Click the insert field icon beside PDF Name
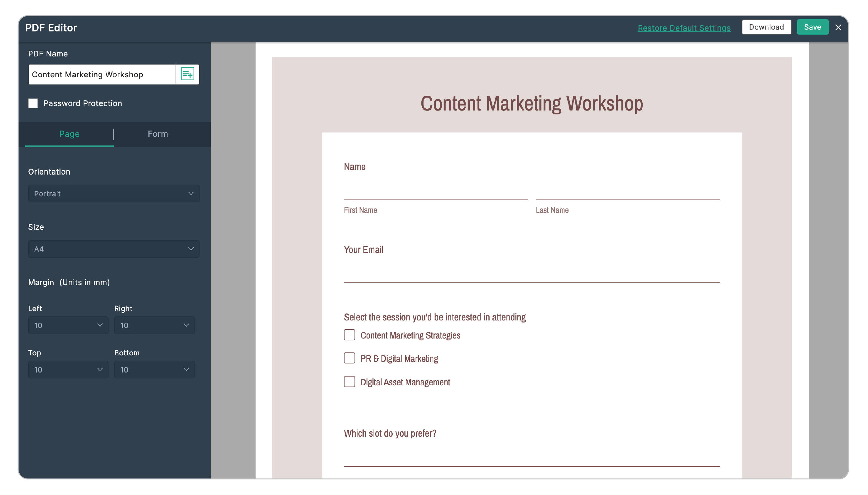 [187, 74]
